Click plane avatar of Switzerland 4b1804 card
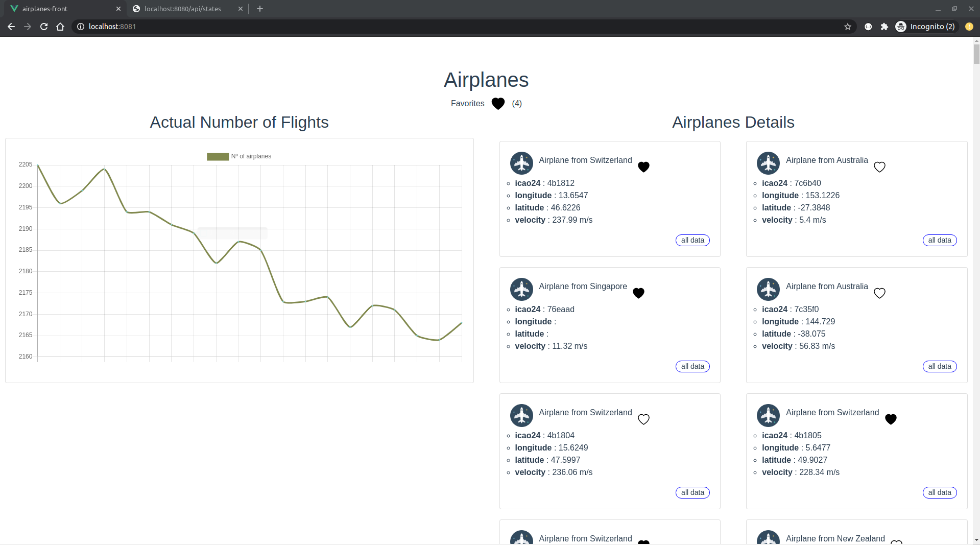 [521, 416]
